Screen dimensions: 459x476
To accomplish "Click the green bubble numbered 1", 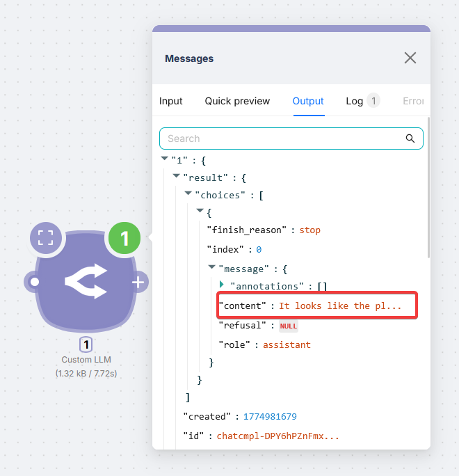I will (124, 239).
